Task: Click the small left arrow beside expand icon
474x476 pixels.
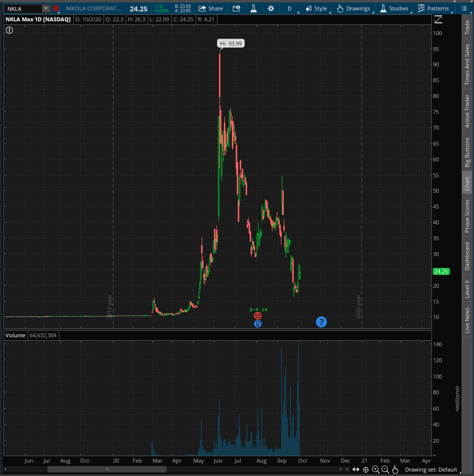Action: [340, 470]
